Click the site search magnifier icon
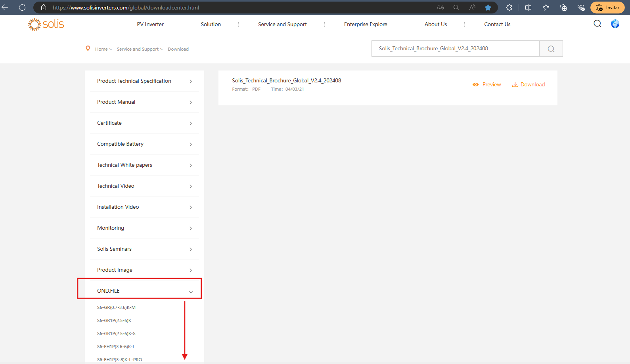The image size is (630, 364). [x=597, y=24]
